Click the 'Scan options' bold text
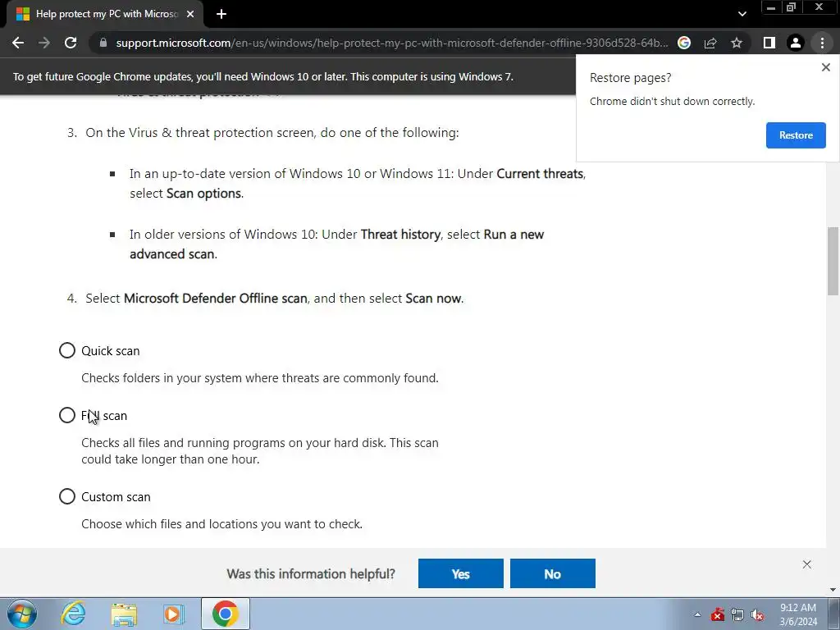The height and width of the screenshot is (630, 840). 203,194
